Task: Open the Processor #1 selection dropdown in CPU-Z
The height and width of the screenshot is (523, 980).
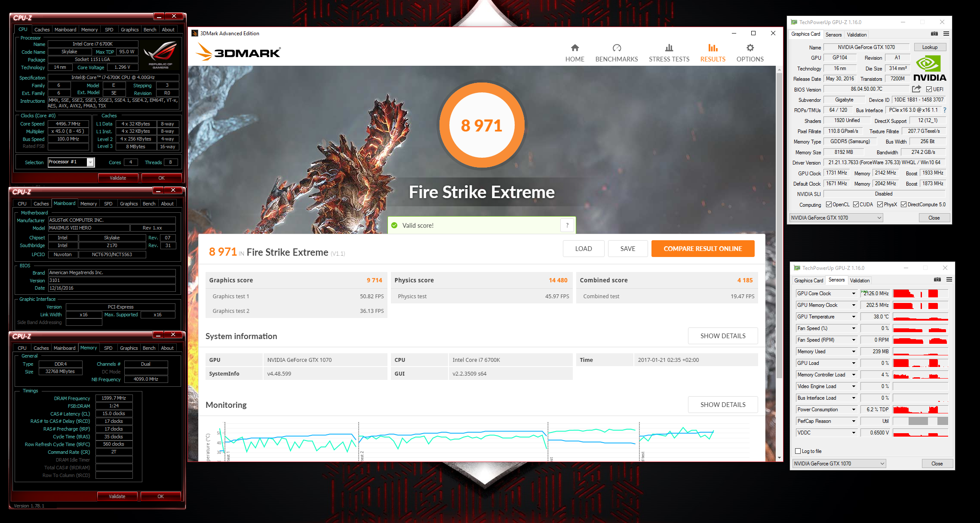Action: click(x=90, y=162)
